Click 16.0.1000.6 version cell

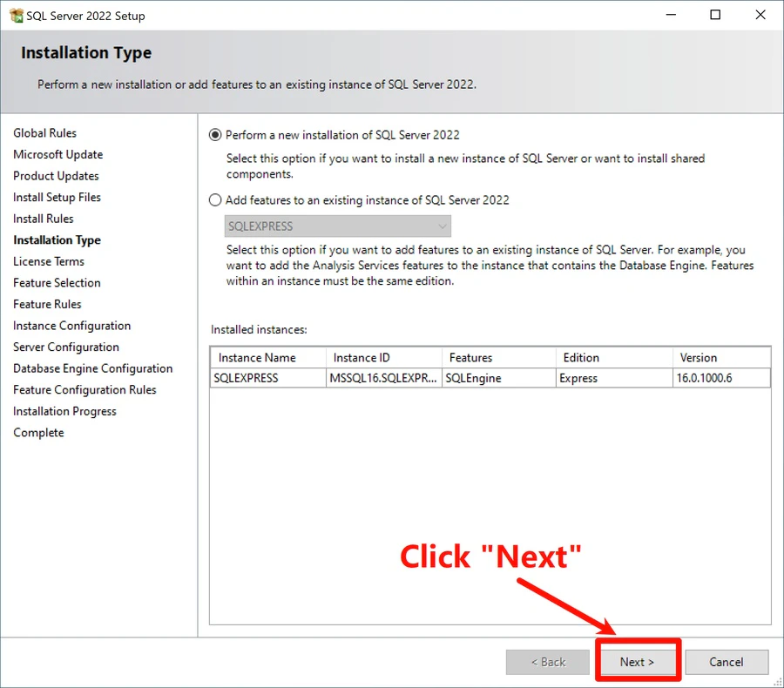tap(721, 378)
